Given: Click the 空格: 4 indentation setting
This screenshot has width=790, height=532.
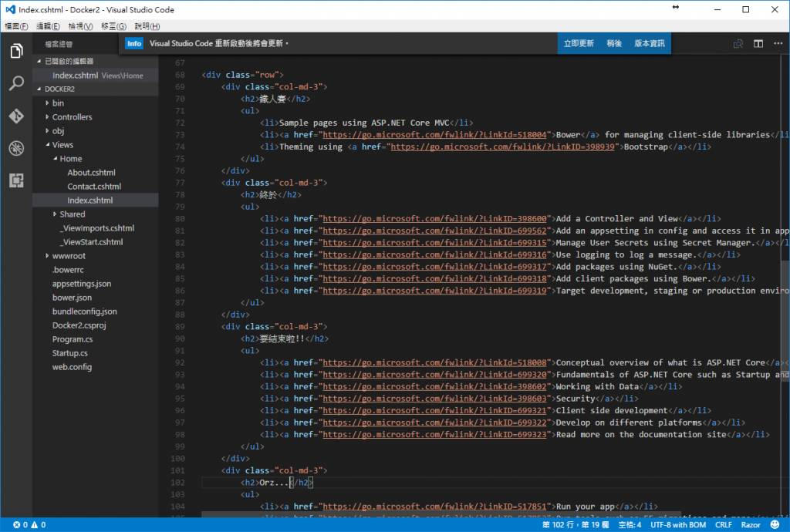Looking at the screenshot, I should [630, 524].
